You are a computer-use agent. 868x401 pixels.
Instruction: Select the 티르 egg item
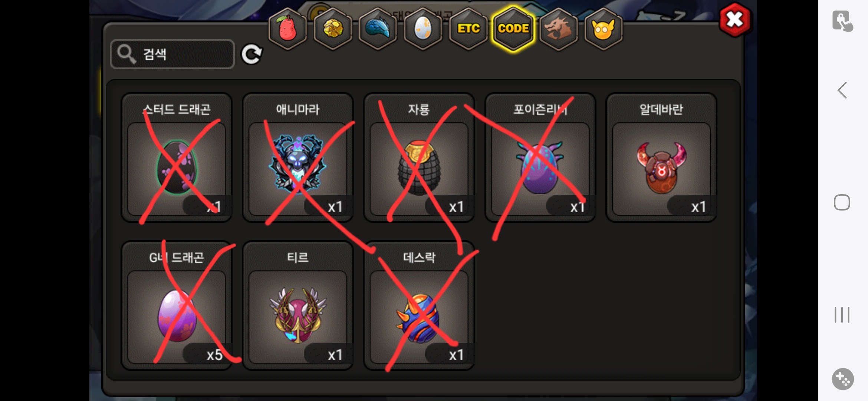(297, 306)
